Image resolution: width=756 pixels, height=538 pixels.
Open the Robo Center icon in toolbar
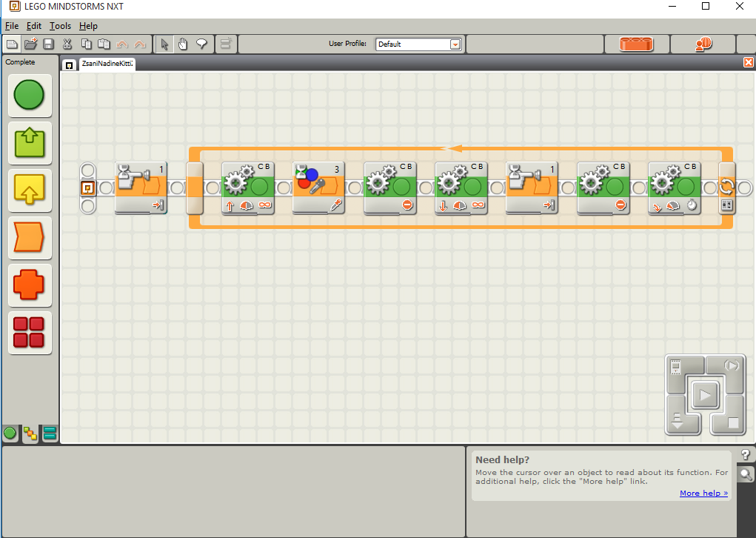[703, 44]
